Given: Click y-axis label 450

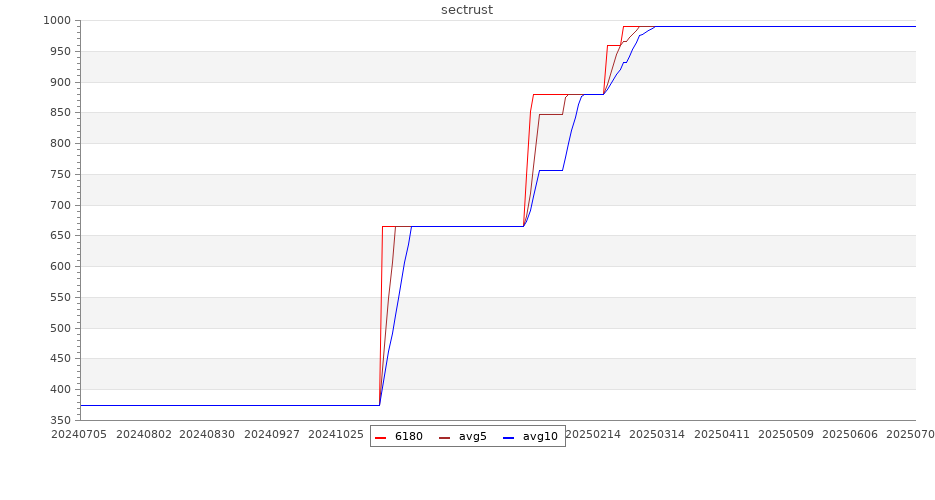Looking at the screenshot, I should (x=60, y=359).
